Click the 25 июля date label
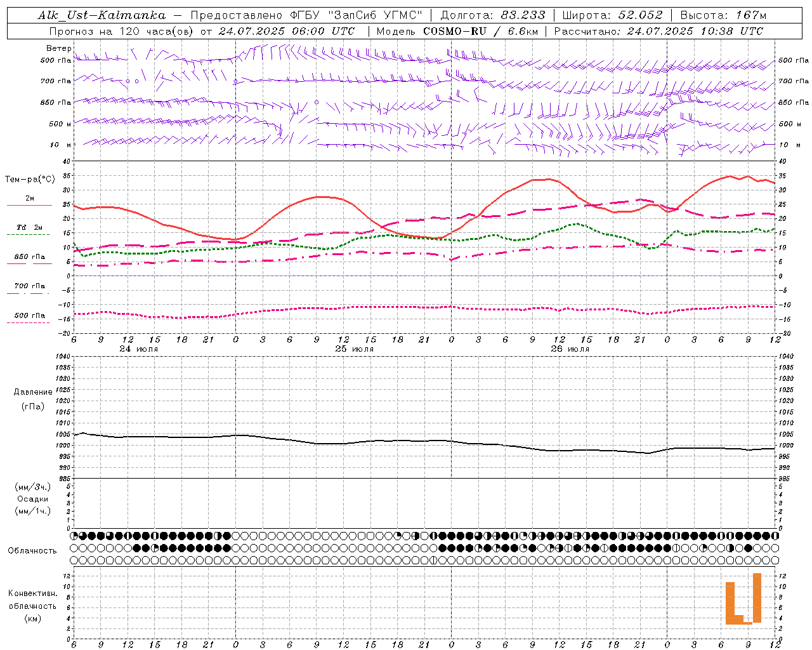 pos(354,349)
